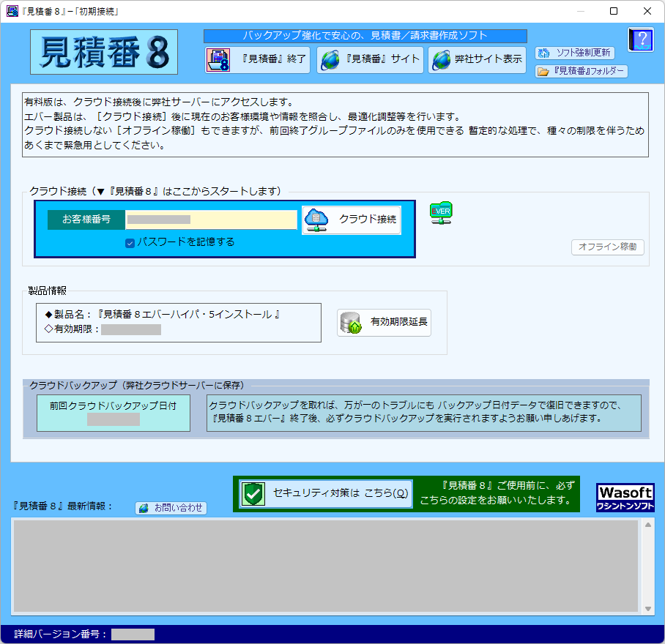
Task: Click the 『見積番８』最新情報 label
Action: (x=63, y=506)
